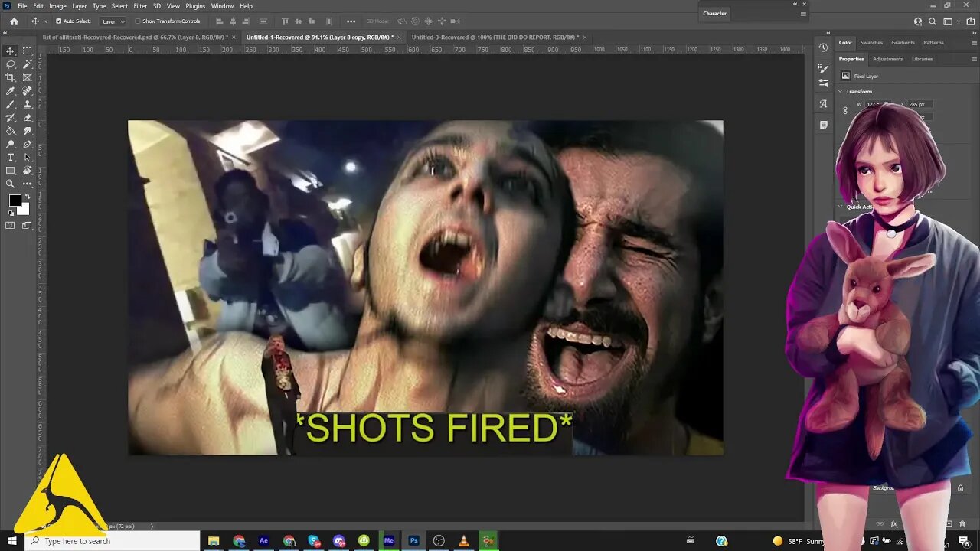980x551 pixels.
Task: Open the Auto-Select Layer dropdown
Action: pyautogui.click(x=113, y=21)
